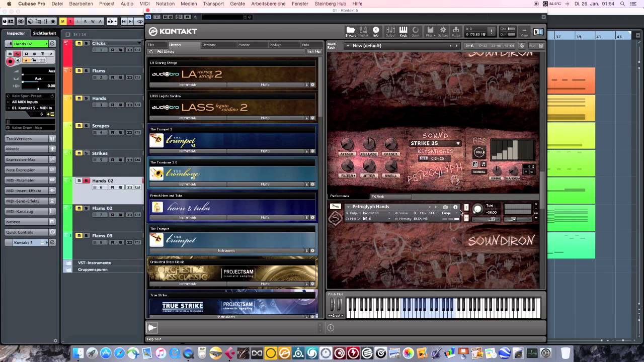Open the New (default) multi rack dropdown
The height and width of the screenshot is (362, 644).
[x=401, y=46]
